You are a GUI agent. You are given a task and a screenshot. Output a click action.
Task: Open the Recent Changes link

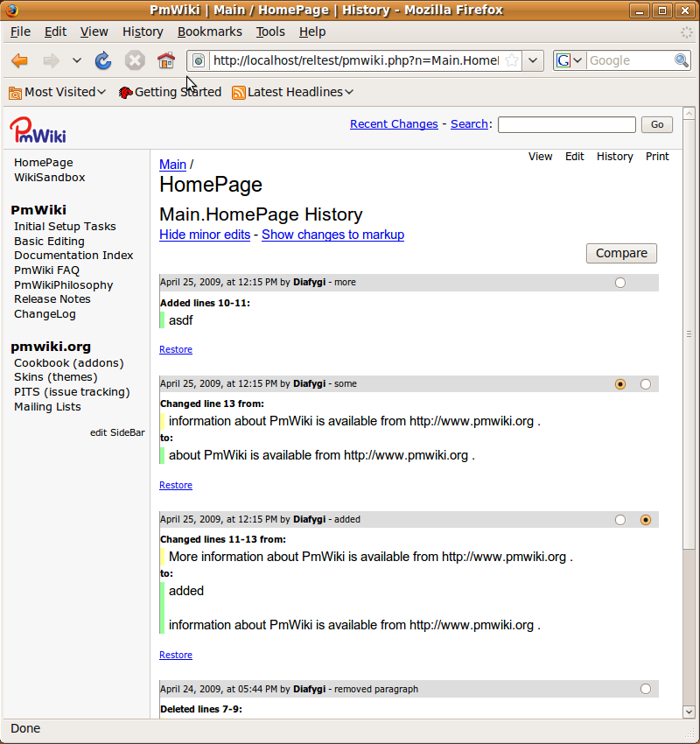pos(394,123)
